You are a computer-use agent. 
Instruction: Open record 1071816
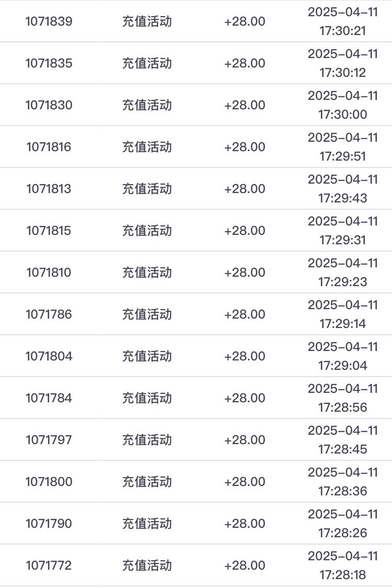click(49, 147)
